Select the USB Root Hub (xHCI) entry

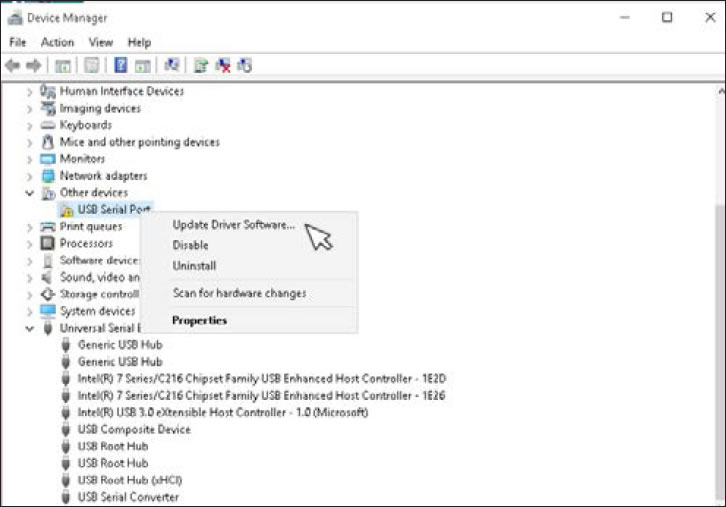click(130, 480)
